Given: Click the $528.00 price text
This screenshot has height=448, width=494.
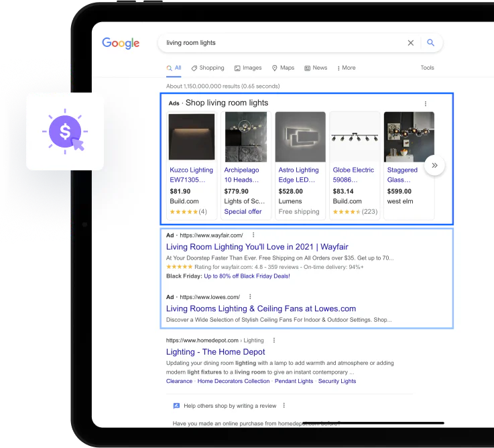Looking at the screenshot, I should click(290, 191).
